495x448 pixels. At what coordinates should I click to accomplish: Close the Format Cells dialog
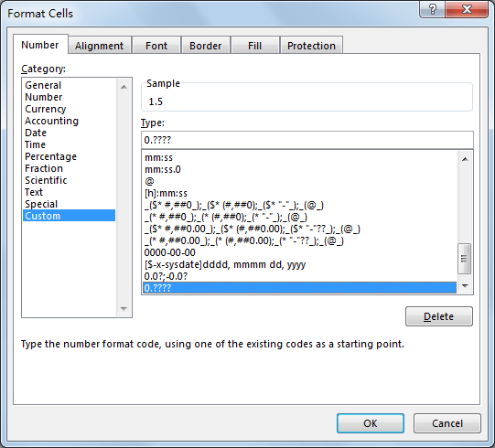[467, 9]
